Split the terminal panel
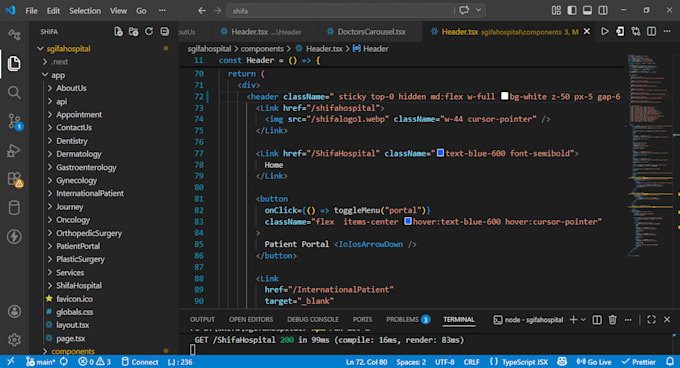This screenshot has width=680, height=368. [597, 320]
